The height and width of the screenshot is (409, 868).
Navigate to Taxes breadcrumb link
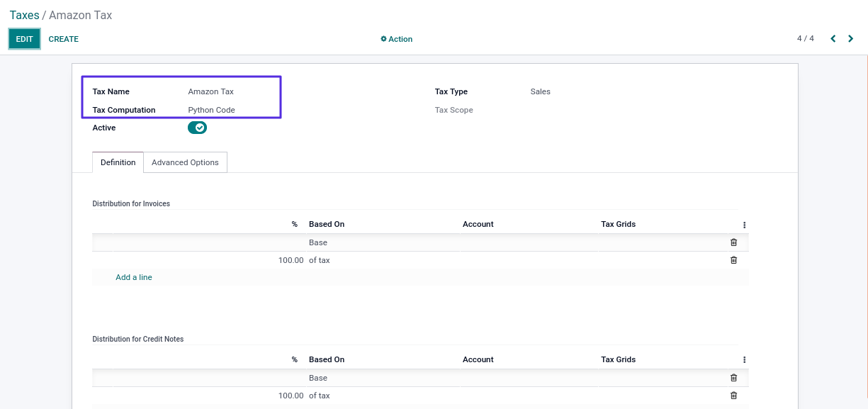[x=24, y=15]
